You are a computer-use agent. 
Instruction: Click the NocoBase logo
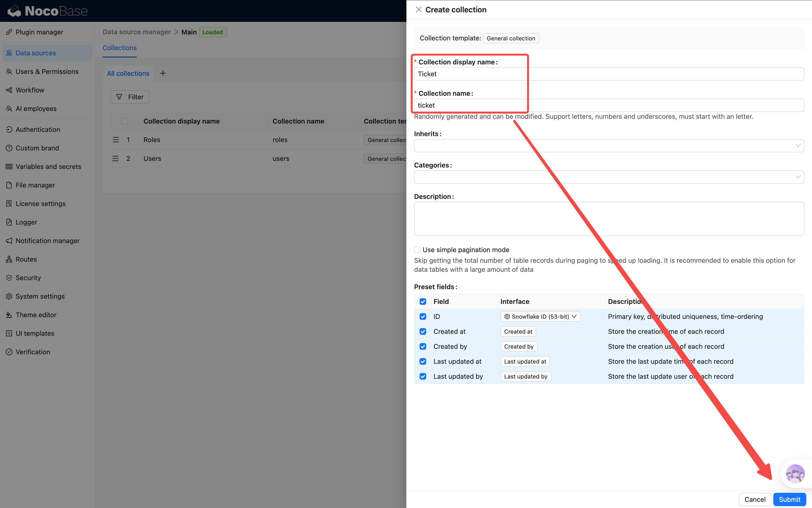tap(47, 11)
